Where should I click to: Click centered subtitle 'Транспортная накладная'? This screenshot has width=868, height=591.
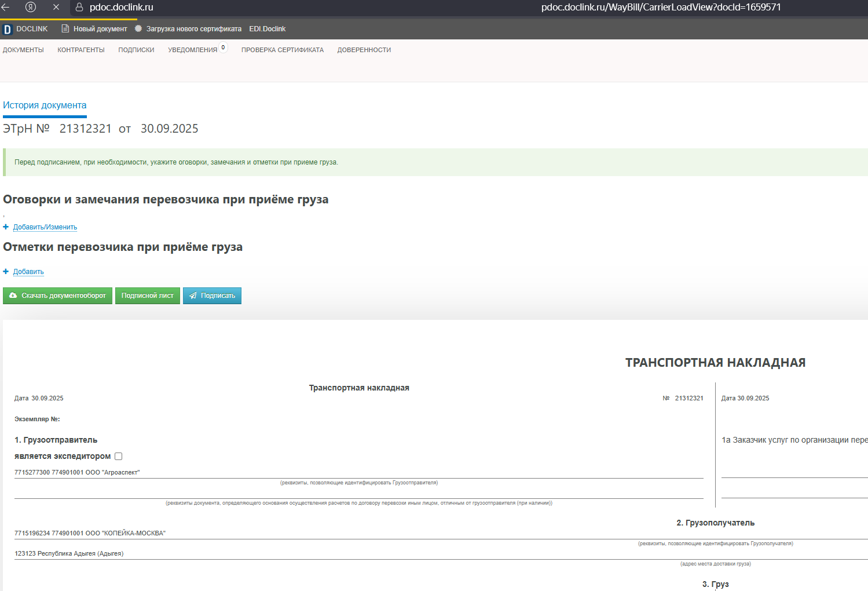359,388
